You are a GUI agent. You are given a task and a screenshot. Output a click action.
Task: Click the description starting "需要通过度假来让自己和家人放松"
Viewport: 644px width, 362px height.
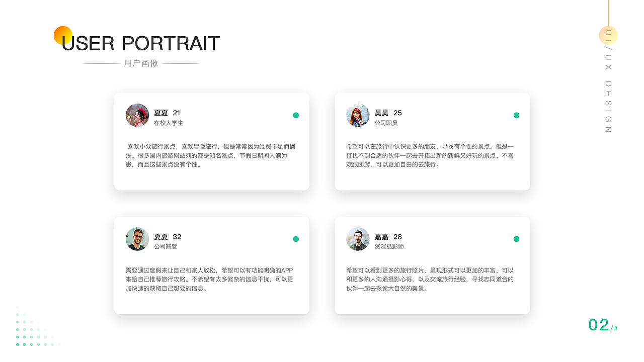[x=209, y=279]
